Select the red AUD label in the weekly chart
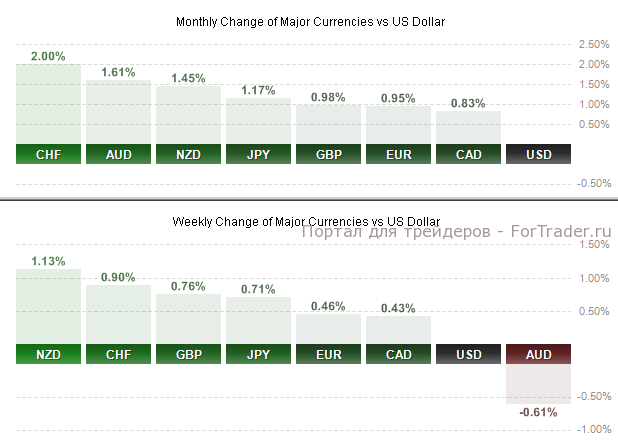 [x=538, y=353]
